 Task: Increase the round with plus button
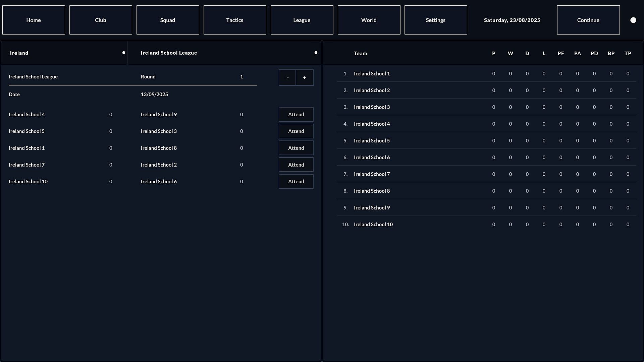point(305,77)
